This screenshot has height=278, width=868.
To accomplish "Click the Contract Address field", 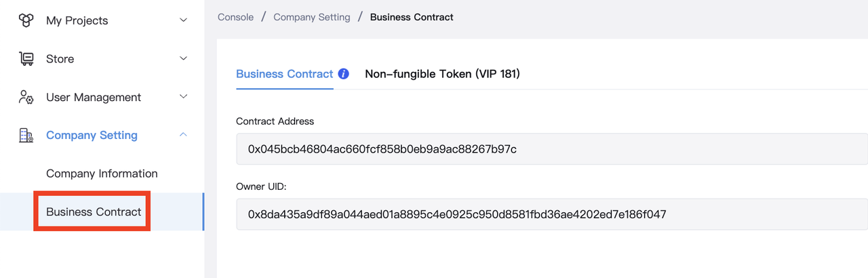I will pyautogui.click(x=552, y=149).
